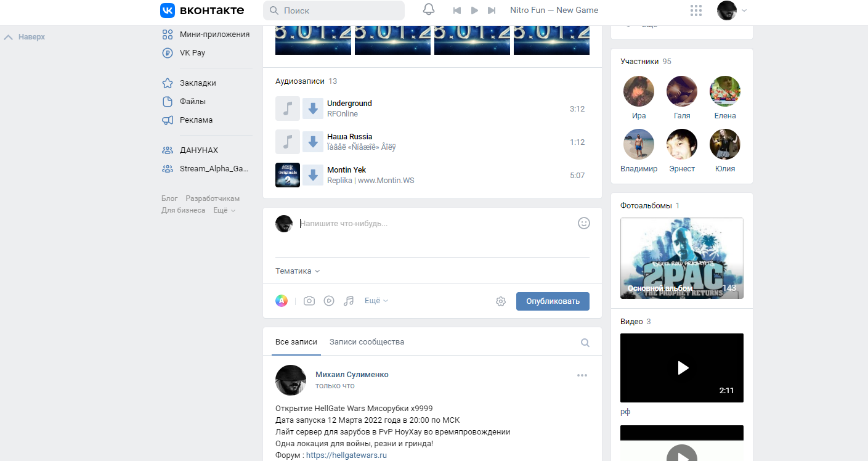Attach music with the note icon

(349, 301)
